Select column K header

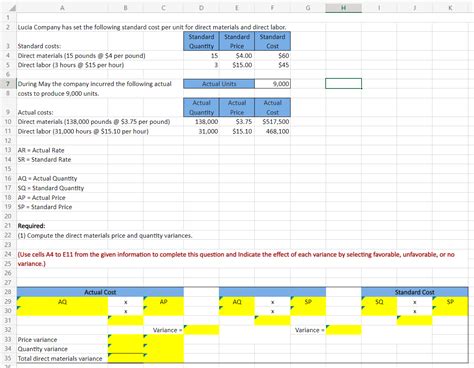[x=450, y=7]
